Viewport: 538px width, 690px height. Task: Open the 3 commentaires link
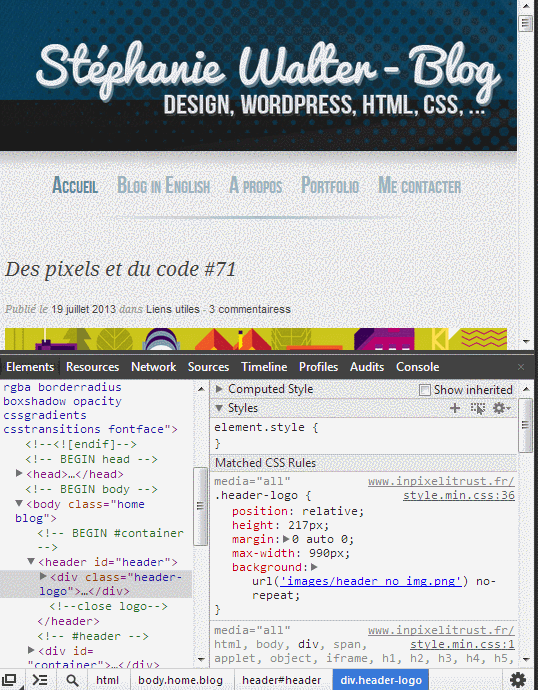249,309
